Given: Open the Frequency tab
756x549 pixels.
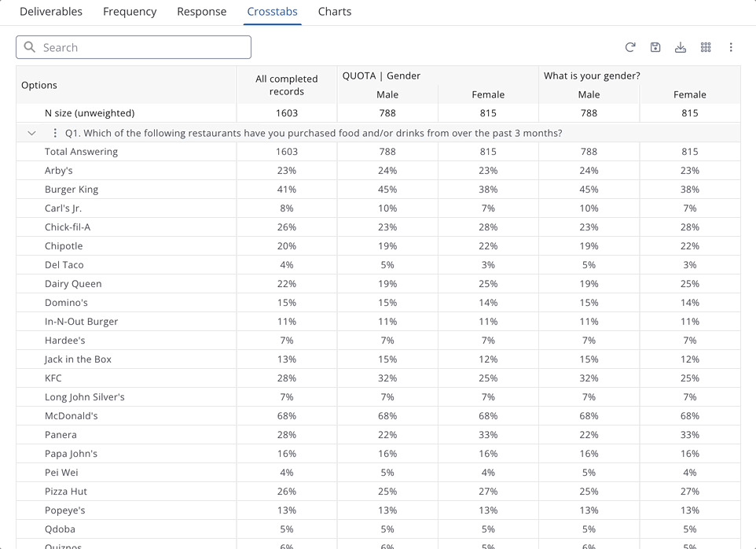Looking at the screenshot, I should coord(130,12).
